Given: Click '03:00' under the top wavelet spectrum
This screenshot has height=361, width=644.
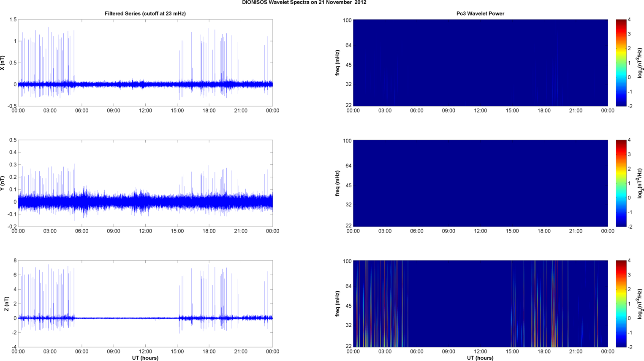Looking at the screenshot, I should (385, 111).
